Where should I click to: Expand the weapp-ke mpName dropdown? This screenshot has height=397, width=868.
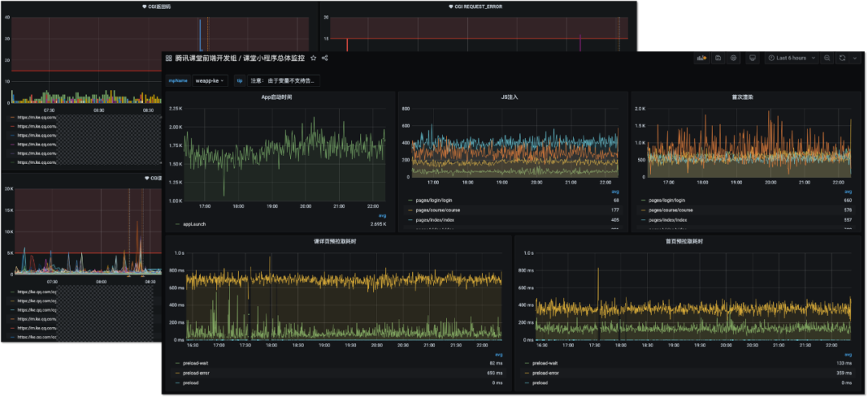211,80
